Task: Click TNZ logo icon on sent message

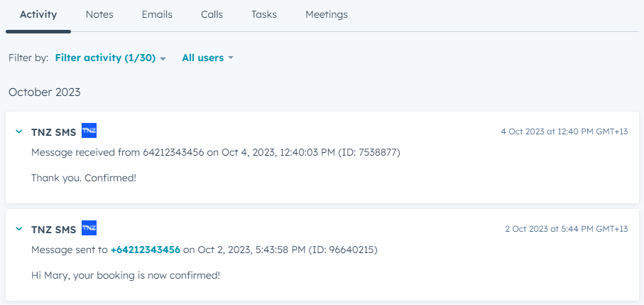Action: tap(89, 228)
